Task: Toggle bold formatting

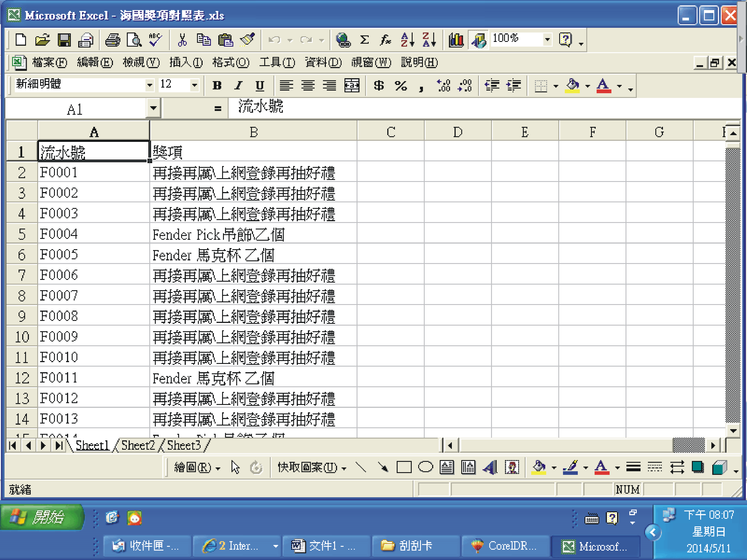Action: coord(217,85)
